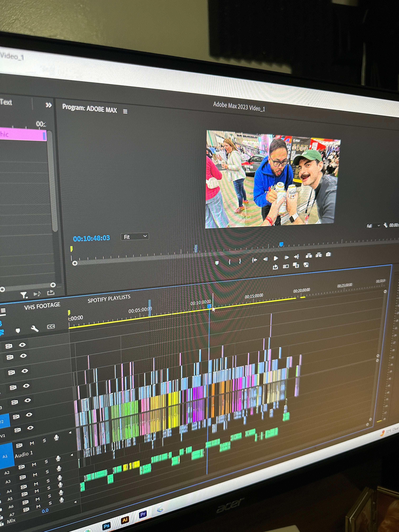This screenshot has height=532, width=399.
Task: Click the export icon in Text panel
Action: [51, 293]
